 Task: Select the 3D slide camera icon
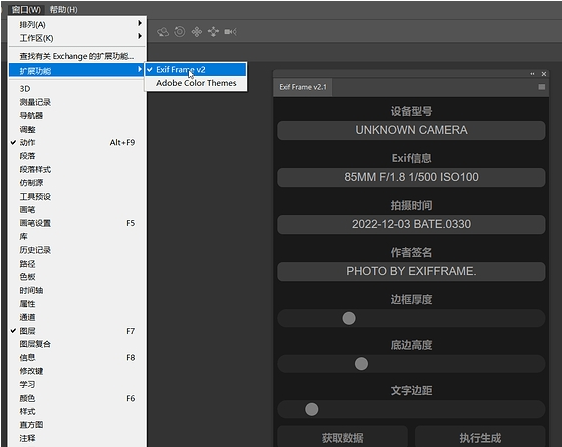213,32
